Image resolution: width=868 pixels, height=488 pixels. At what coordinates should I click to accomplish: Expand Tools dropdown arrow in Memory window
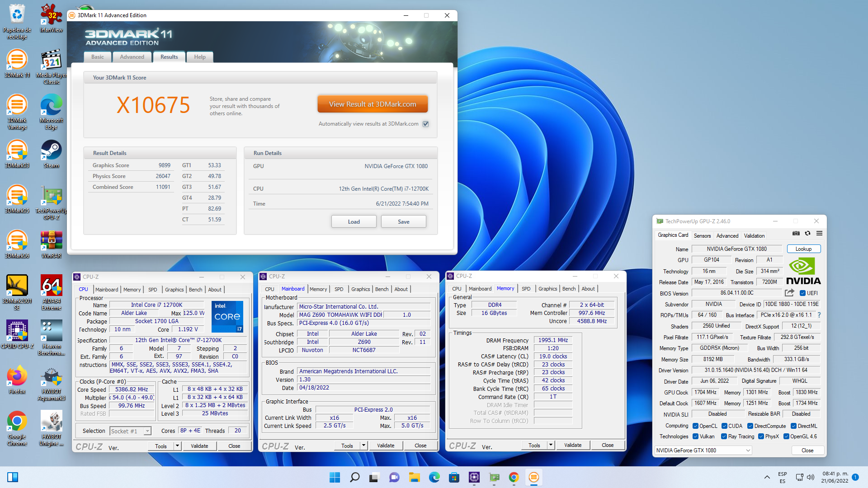point(551,445)
